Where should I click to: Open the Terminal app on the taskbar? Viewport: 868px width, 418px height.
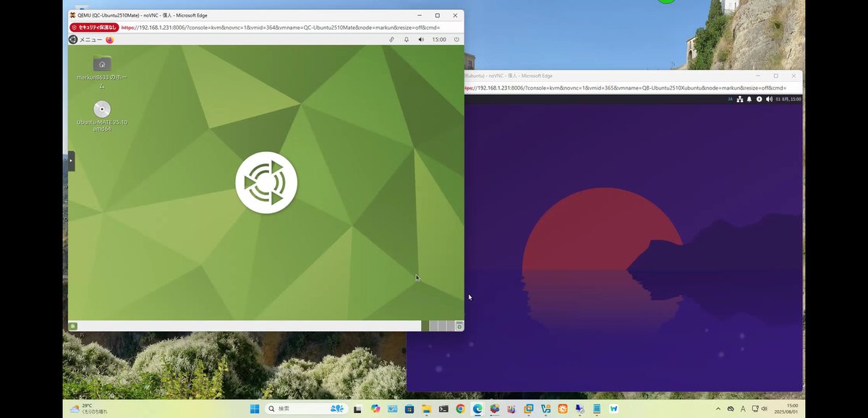(x=443, y=409)
